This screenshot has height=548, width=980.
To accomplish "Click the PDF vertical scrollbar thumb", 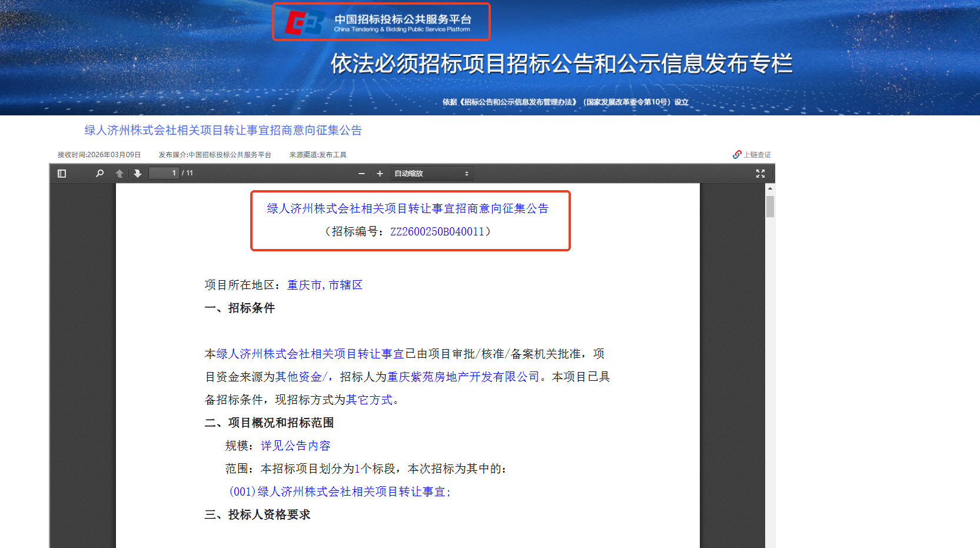I will 770,207.
